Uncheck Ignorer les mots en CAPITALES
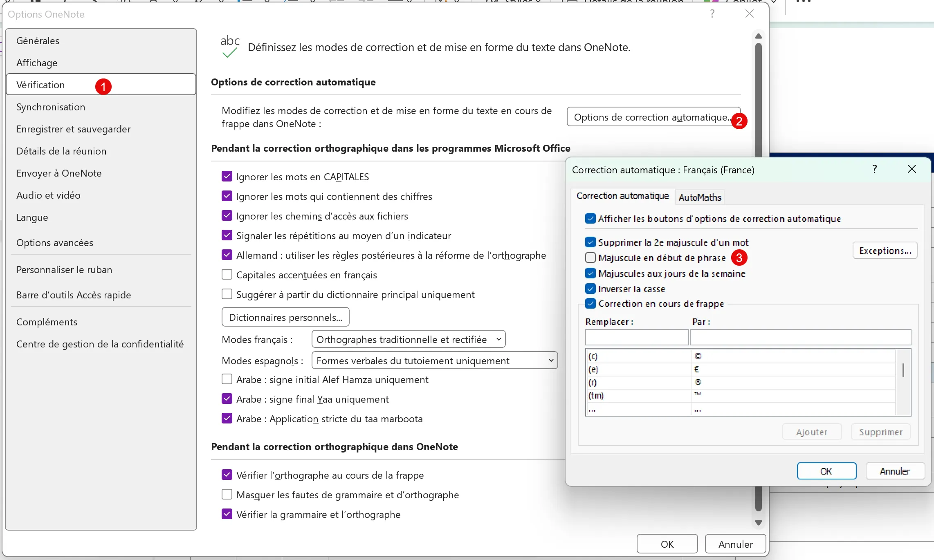Screen dimensions: 934x560 227,177
